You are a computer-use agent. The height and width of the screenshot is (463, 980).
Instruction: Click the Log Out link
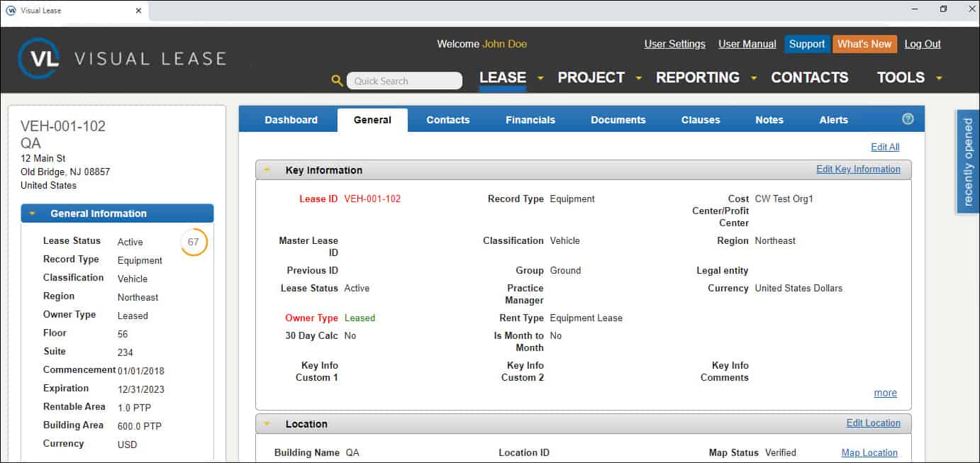[x=923, y=44]
